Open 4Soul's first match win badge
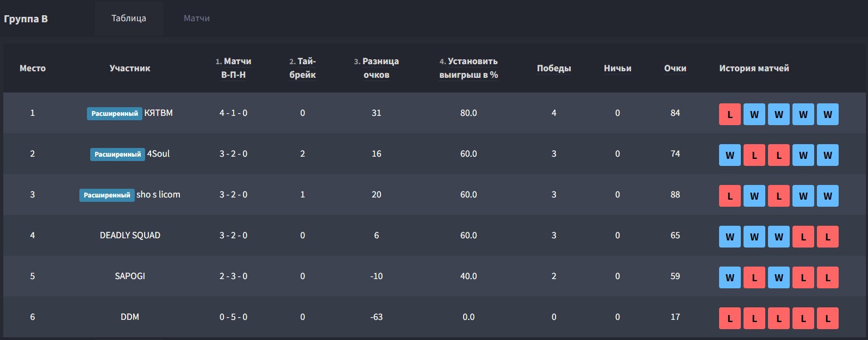This screenshot has height=340, width=868. (x=730, y=155)
